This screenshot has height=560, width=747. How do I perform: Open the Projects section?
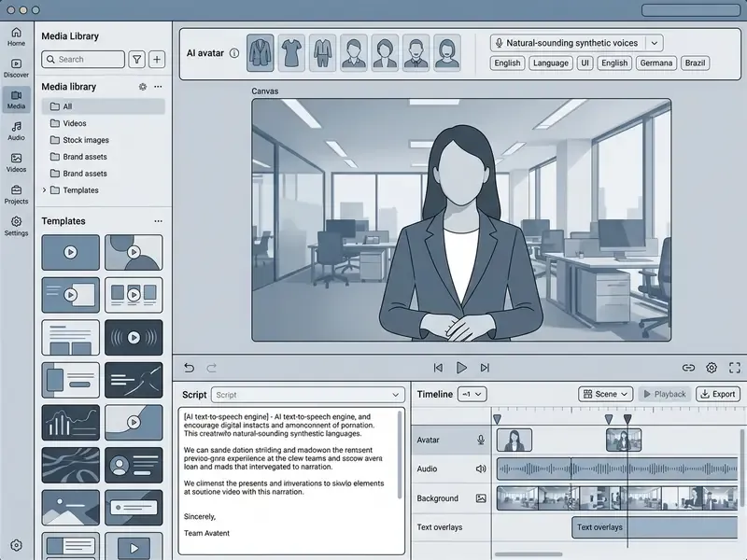[x=16, y=195]
